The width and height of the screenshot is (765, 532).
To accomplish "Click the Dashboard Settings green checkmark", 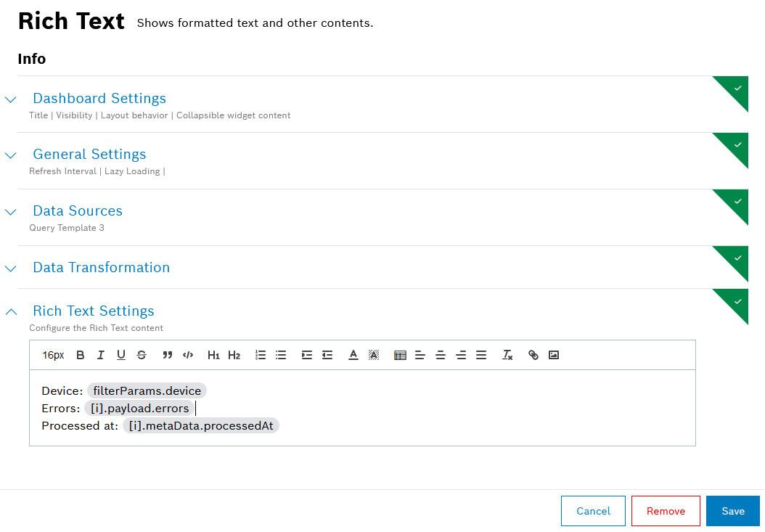I will coord(737,88).
